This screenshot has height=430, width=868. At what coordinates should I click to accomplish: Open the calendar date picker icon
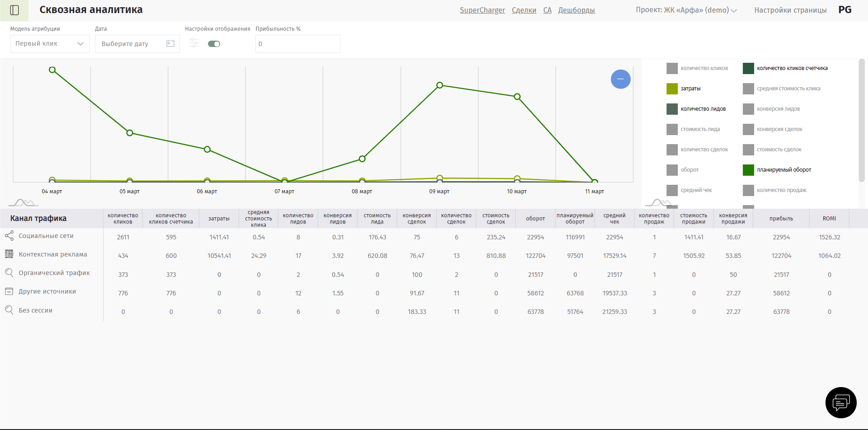click(x=170, y=43)
